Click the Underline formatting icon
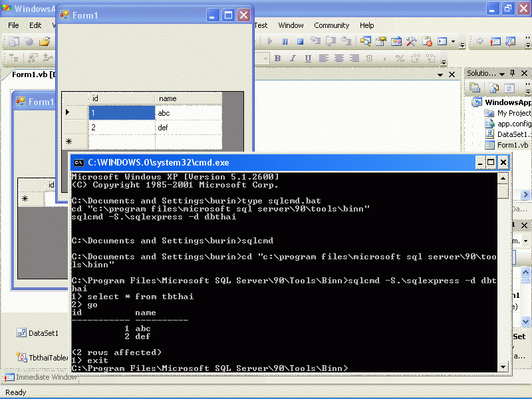The height and width of the screenshot is (399, 532). [308, 59]
